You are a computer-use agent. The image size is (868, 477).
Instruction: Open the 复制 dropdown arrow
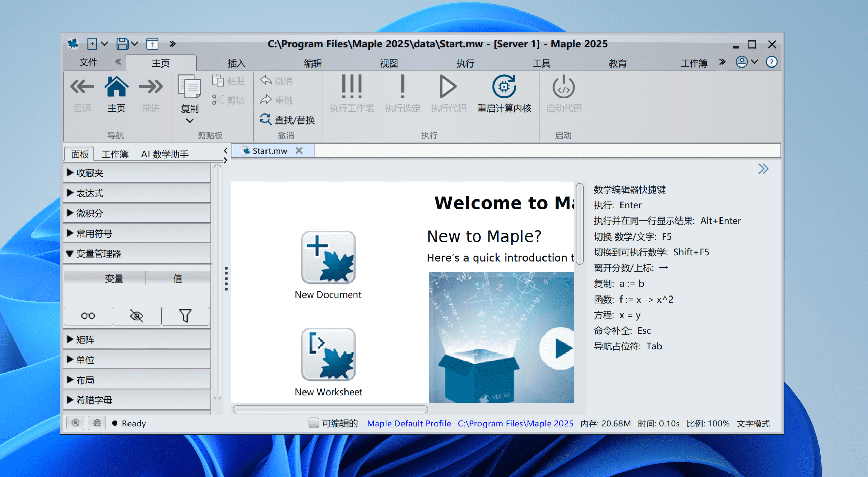[190, 121]
